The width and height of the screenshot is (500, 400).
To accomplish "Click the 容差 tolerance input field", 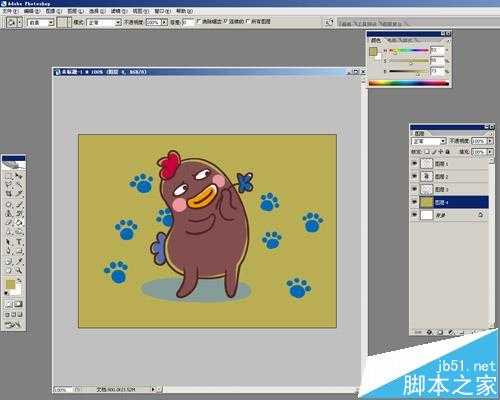I will pyautogui.click(x=188, y=23).
